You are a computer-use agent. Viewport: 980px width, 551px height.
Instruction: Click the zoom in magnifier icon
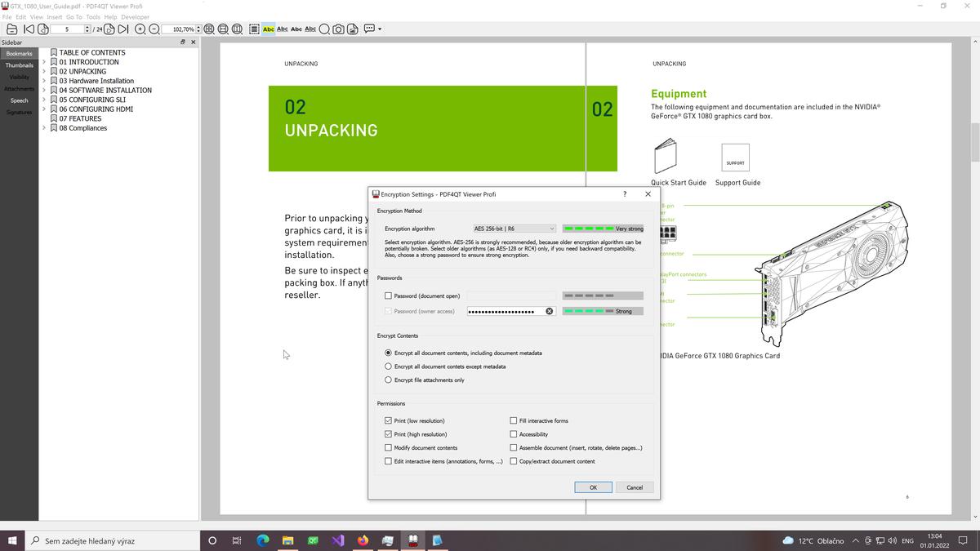[x=139, y=29]
